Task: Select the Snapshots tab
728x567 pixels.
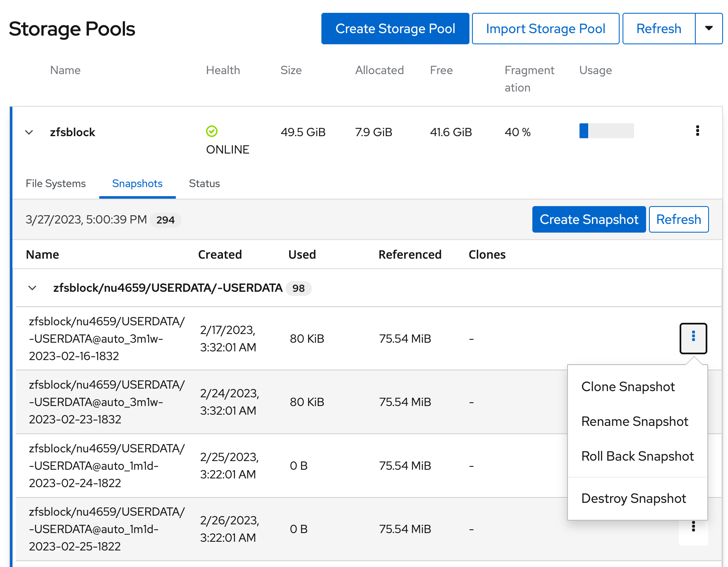Action: [x=137, y=183]
